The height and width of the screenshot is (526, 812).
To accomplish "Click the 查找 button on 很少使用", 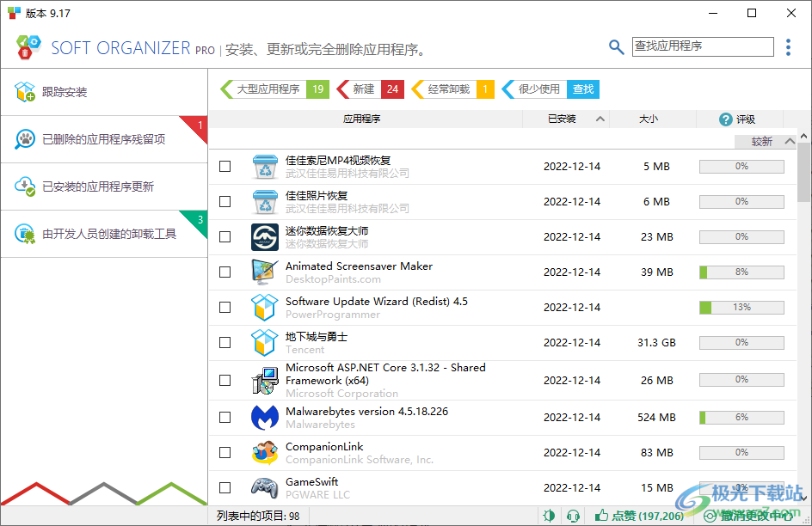I will (583, 89).
